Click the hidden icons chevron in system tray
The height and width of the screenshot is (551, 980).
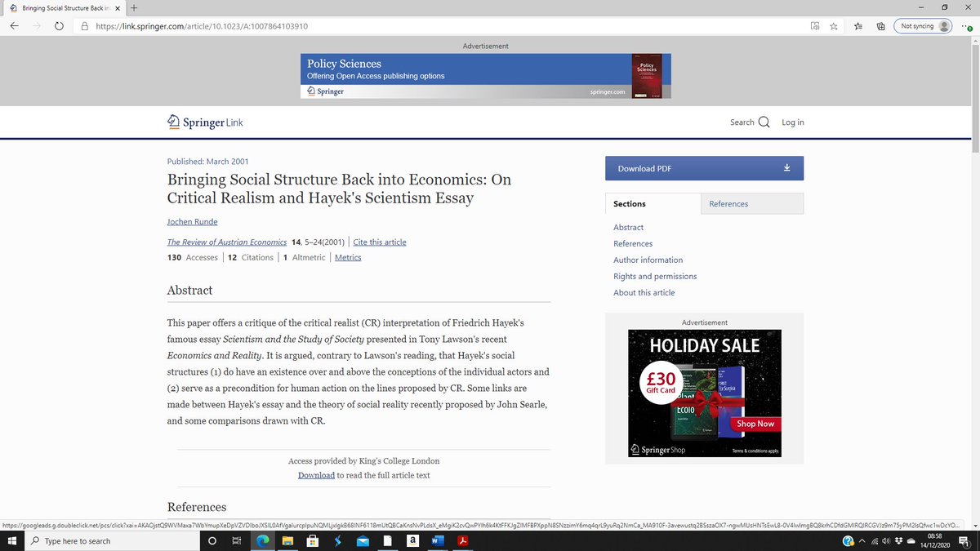pos(862,540)
